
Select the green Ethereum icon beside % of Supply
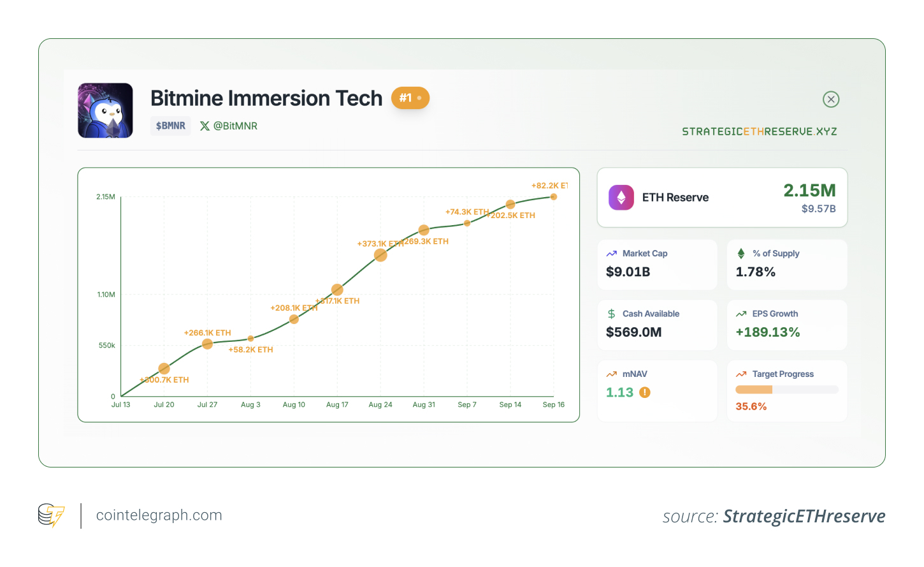pos(740,253)
